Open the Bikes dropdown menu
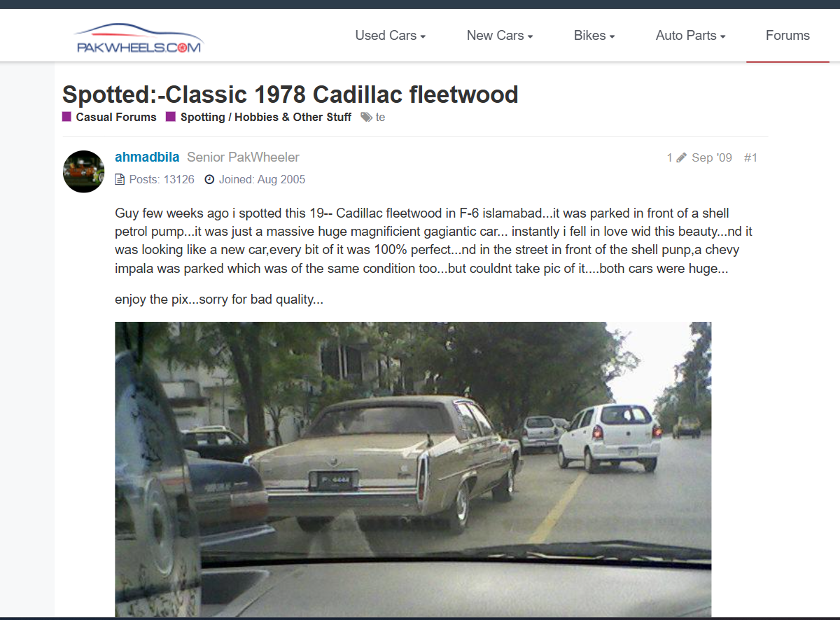This screenshot has height=620, width=840. [x=594, y=36]
